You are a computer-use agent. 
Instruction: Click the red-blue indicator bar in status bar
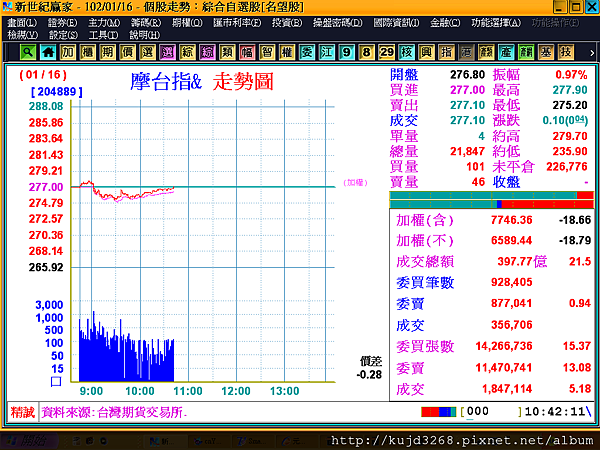click(439, 412)
